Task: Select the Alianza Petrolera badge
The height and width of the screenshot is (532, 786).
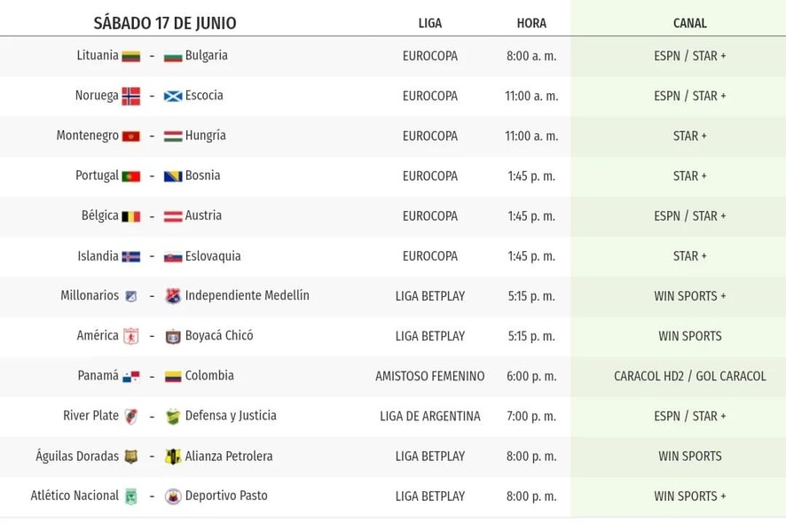Action: point(173,457)
